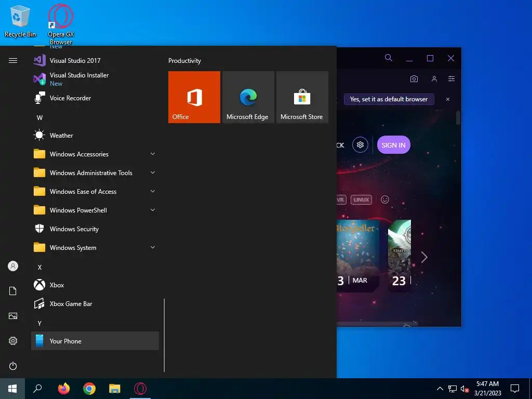Click the Start app list scrollbar
Viewport: 532px width, 399px height.
click(164, 335)
